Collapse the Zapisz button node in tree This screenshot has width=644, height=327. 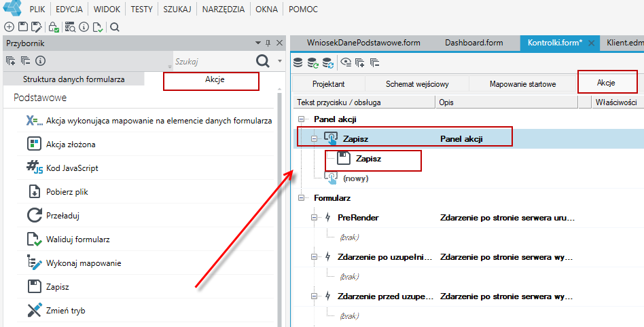pyautogui.click(x=315, y=138)
